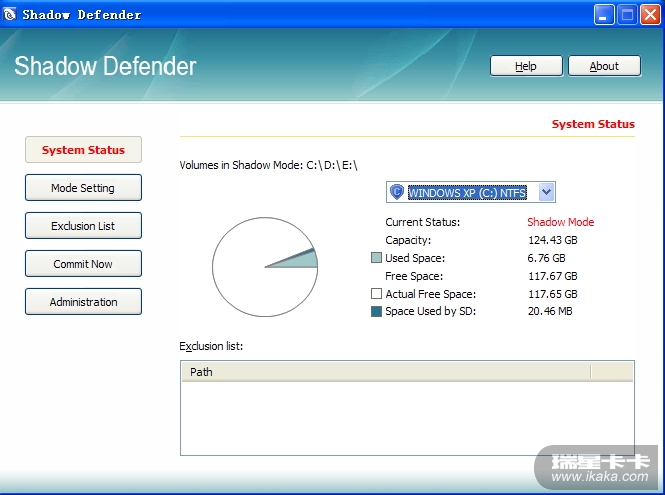This screenshot has height=495, width=665.
Task: Click the 124.43 GB capacity value
Action: (x=553, y=240)
